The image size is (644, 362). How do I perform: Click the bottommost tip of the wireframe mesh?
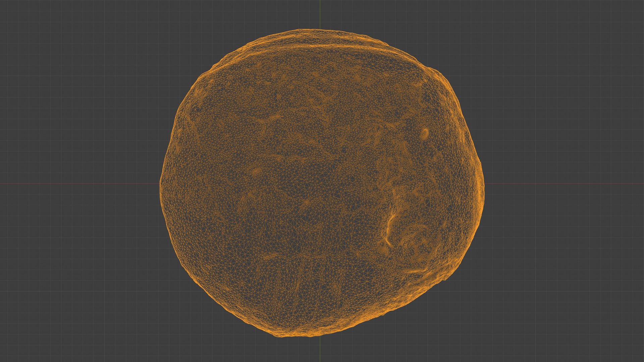(282, 336)
